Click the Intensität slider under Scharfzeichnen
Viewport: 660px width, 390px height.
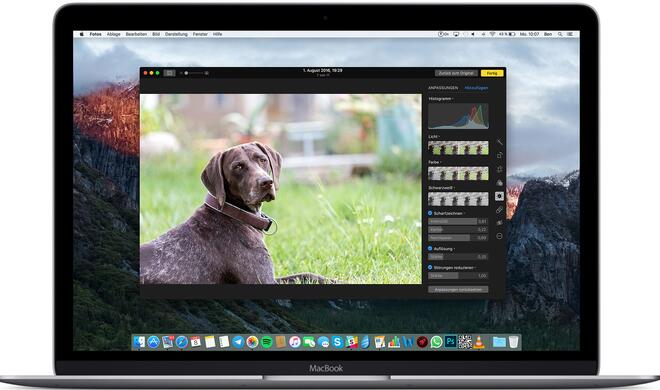tap(458, 221)
